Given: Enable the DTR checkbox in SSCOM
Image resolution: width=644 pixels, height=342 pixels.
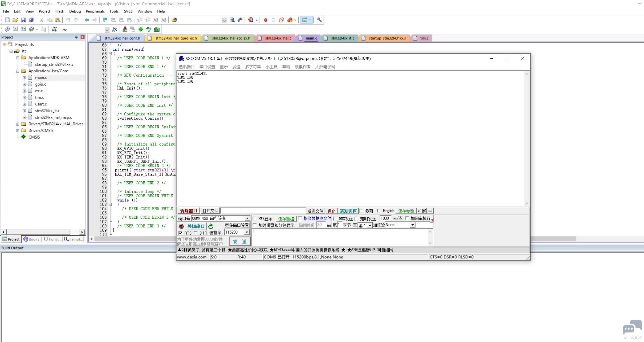Looking at the screenshot, I should [x=196, y=233].
